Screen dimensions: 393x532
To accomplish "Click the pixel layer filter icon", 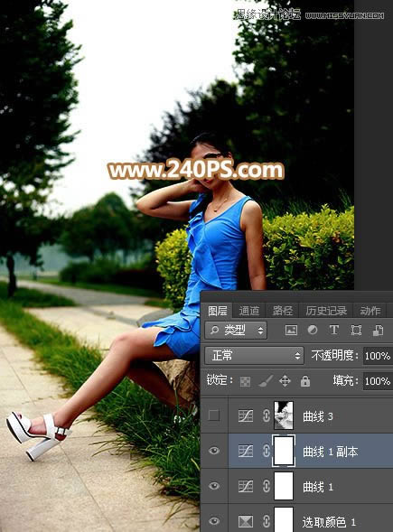I will point(291,330).
